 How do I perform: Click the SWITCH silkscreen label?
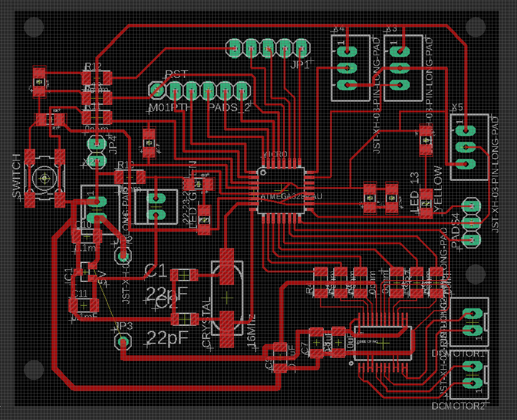click(x=17, y=176)
